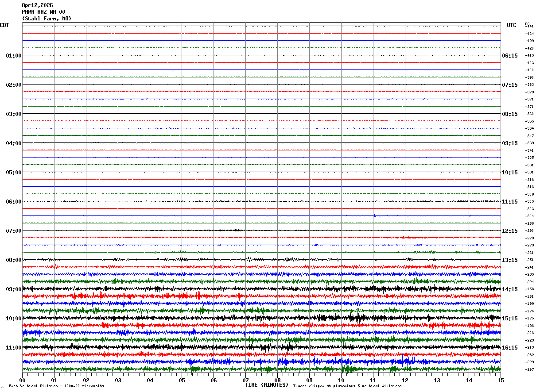Click the "14:15" UTC time label
The image size is (536, 392).
(x=510, y=289)
